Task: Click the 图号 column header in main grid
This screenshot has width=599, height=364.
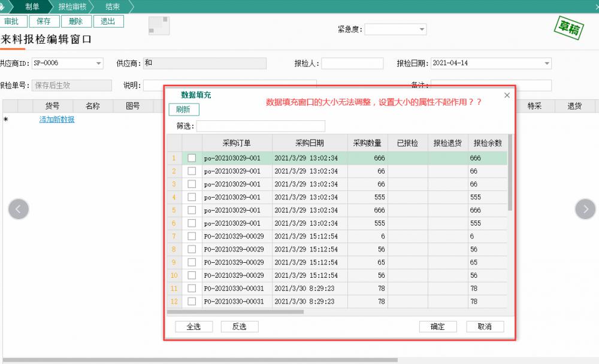Action: click(x=133, y=106)
